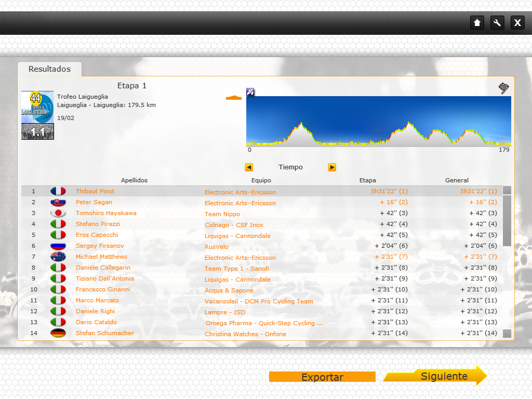Click the results list scrollbar thumb
This screenshot has width=532, height=399.
coord(507,220)
